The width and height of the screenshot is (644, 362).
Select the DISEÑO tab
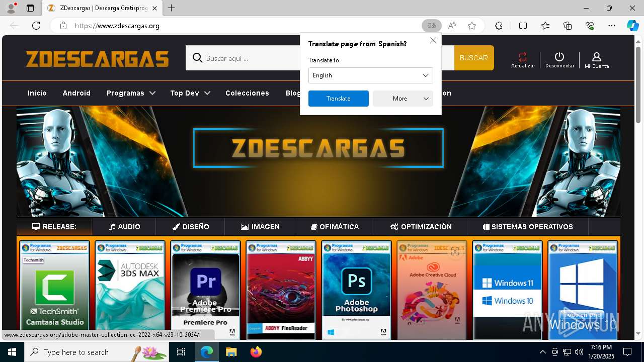point(191,227)
